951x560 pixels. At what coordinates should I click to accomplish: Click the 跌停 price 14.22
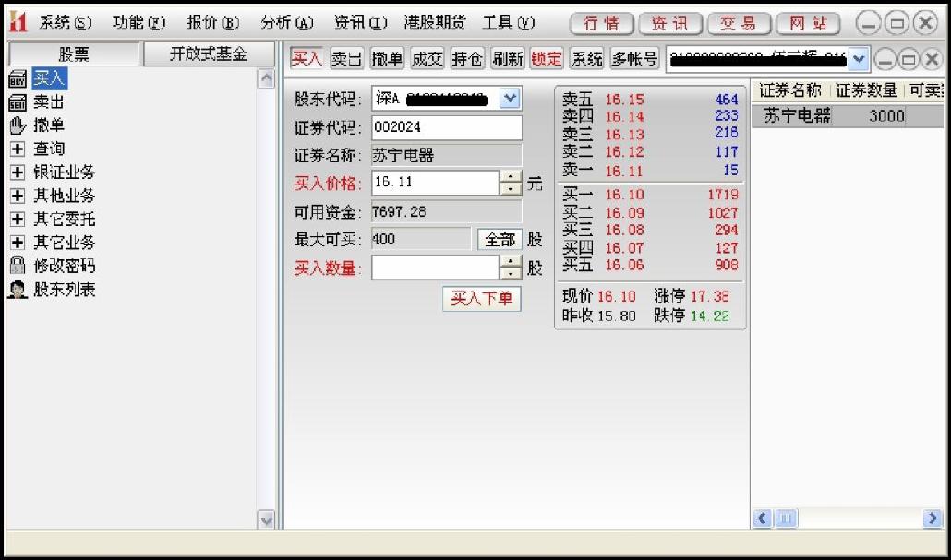pyautogui.click(x=710, y=316)
